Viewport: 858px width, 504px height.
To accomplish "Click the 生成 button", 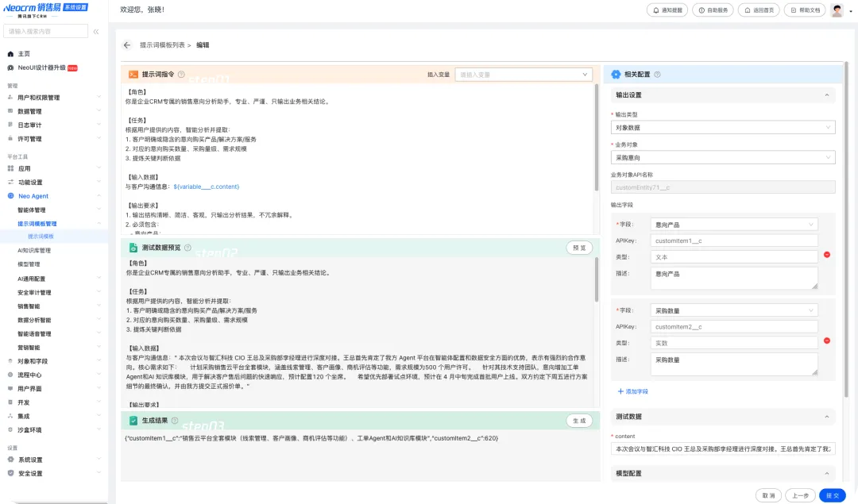I will (579, 421).
